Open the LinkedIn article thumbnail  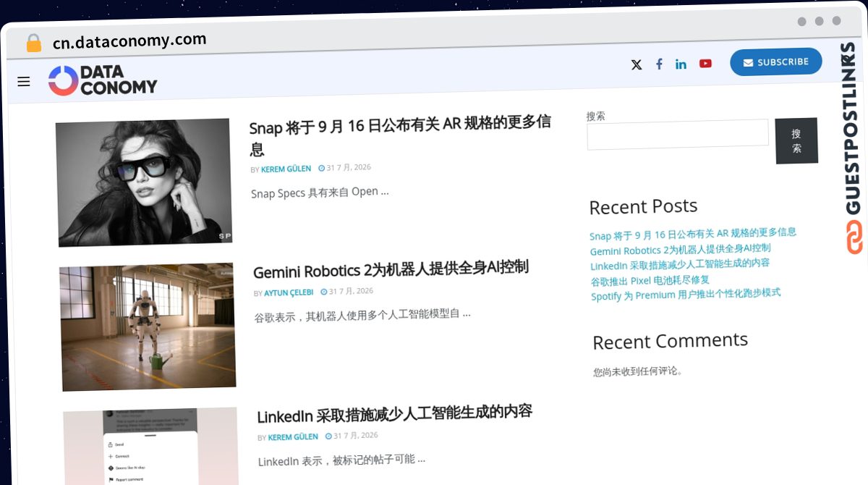pyautogui.click(x=151, y=446)
